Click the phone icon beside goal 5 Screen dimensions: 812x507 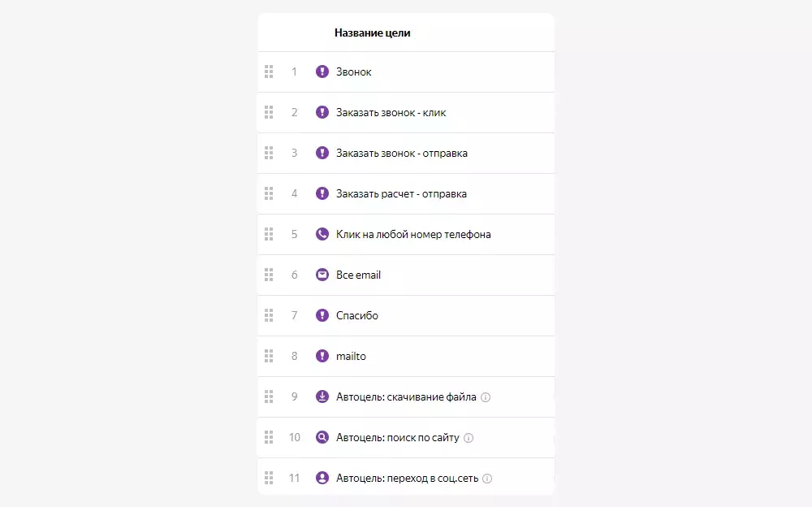322,234
